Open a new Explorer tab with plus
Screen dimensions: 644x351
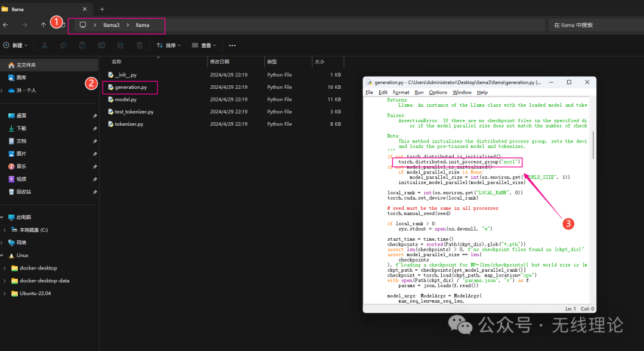103,9
